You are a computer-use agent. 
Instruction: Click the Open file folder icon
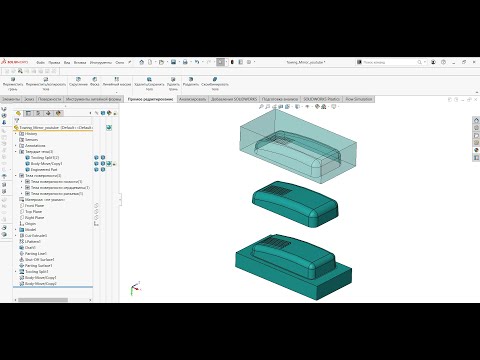(x=161, y=62)
